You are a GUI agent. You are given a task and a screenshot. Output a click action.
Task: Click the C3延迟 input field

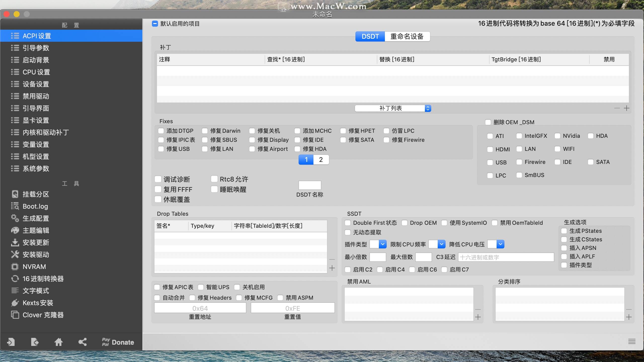point(506,257)
